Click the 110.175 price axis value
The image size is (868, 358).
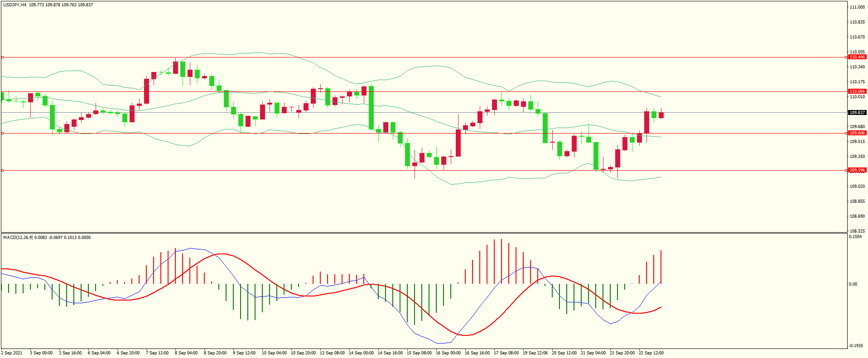(857, 82)
